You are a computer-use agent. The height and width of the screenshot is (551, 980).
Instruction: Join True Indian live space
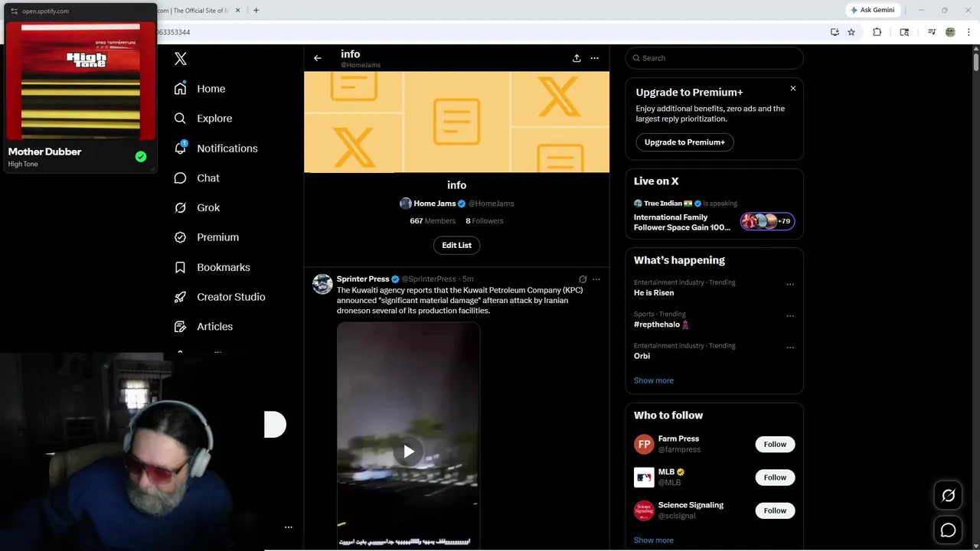[x=682, y=222]
